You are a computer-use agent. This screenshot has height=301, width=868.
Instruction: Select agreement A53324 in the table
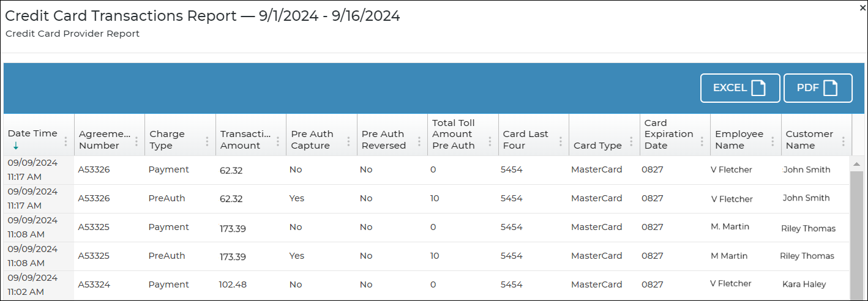click(94, 284)
